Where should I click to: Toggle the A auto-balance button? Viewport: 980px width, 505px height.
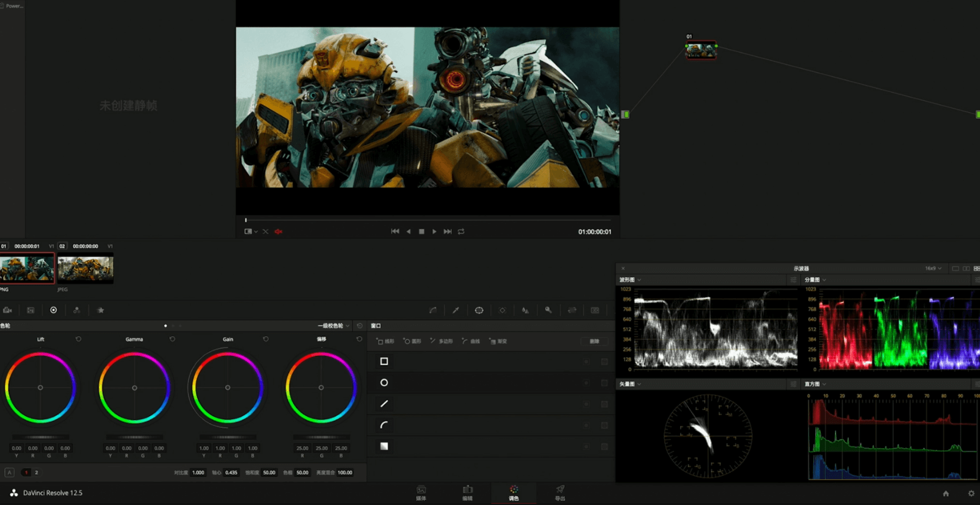(9, 473)
